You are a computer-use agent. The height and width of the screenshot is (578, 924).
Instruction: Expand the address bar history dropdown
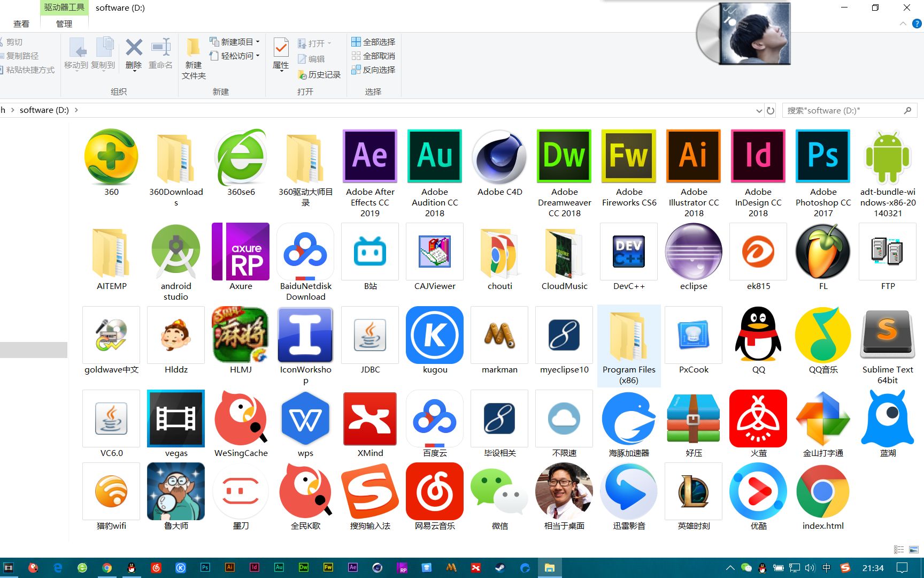coord(759,111)
